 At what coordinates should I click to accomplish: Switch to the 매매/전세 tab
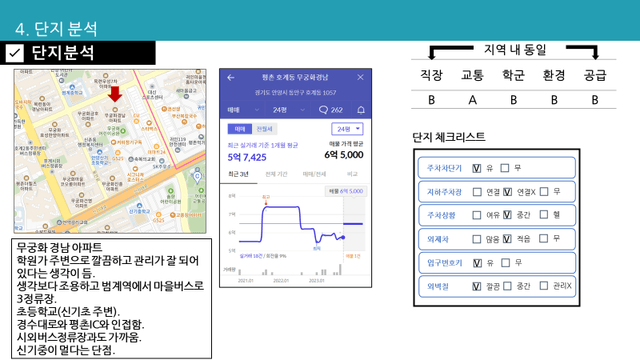(x=314, y=174)
